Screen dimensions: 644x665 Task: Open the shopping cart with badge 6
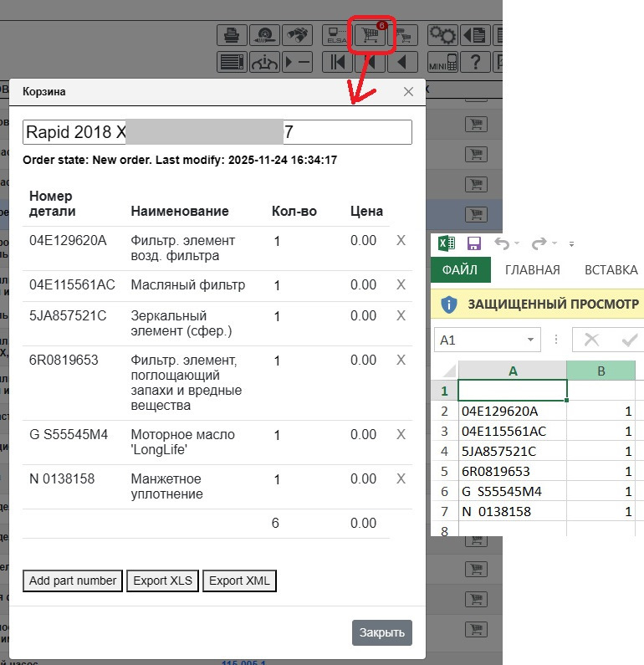[371, 35]
